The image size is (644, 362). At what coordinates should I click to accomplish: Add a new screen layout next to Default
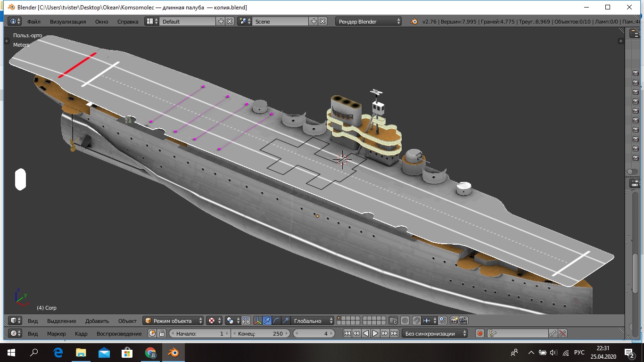coord(221,21)
